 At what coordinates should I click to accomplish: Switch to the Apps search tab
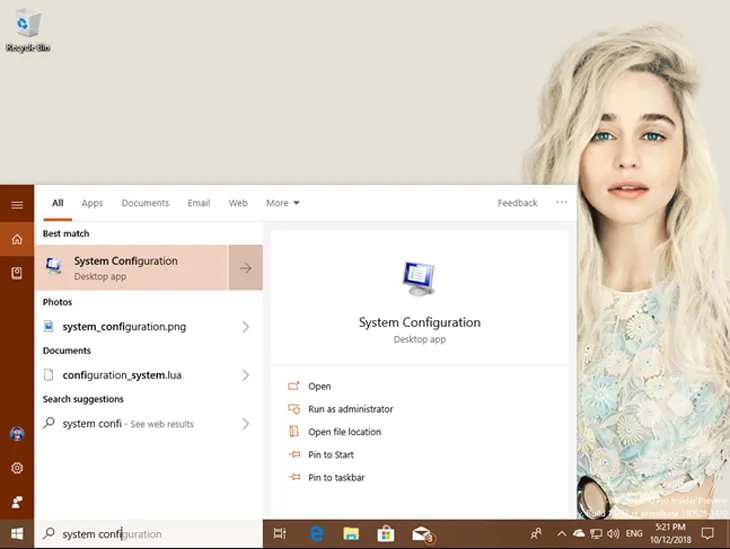click(x=92, y=203)
